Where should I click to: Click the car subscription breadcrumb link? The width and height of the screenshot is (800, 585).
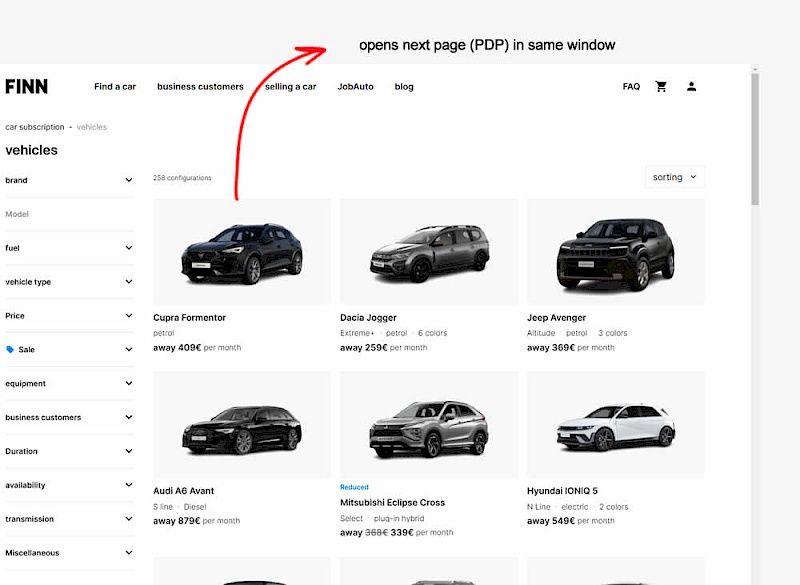34,127
